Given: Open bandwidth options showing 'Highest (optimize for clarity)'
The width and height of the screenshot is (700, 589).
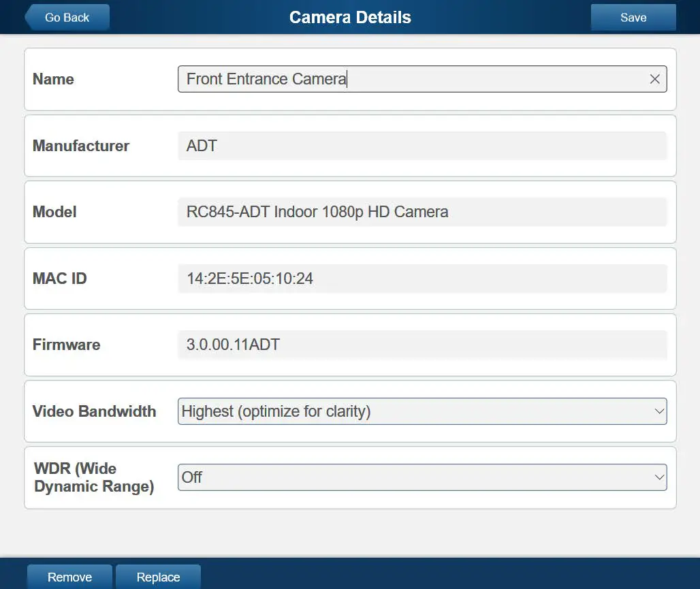Looking at the screenshot, I should click(422, 411).
